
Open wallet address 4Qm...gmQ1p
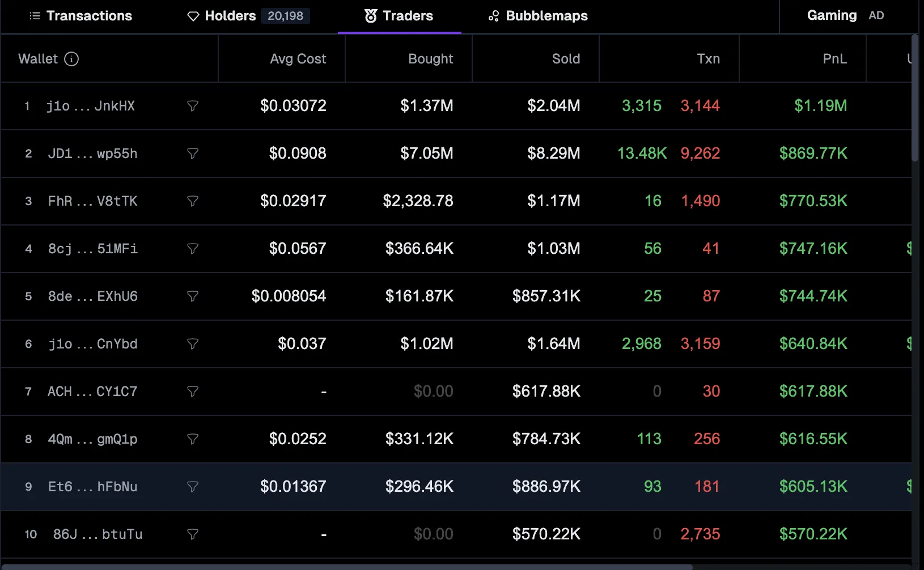[93, 439]
